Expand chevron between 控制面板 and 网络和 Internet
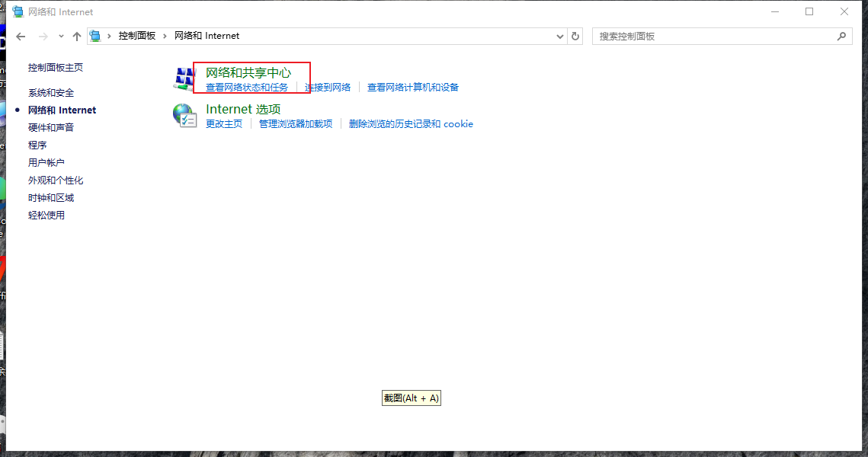The height and width of the screenshot is (457, 868). click(x=165, y=36)
